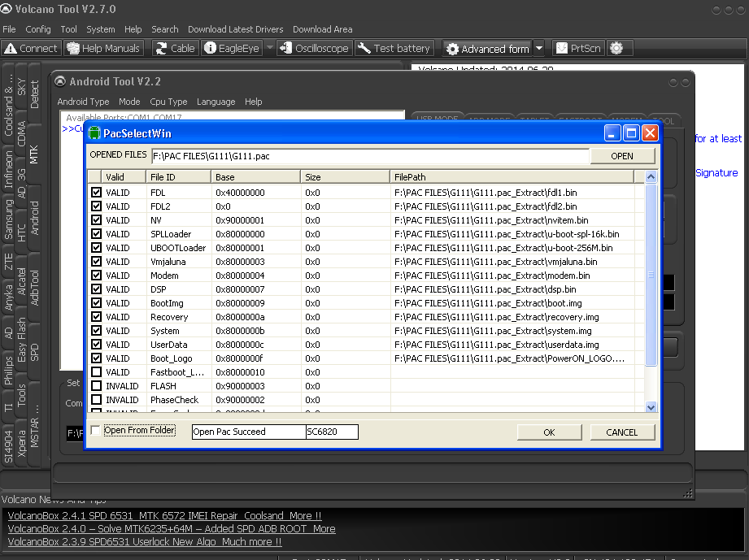Click the Connect toolbar icon
This screenshot has height=560, width=749.
click(x=31, y=49)
